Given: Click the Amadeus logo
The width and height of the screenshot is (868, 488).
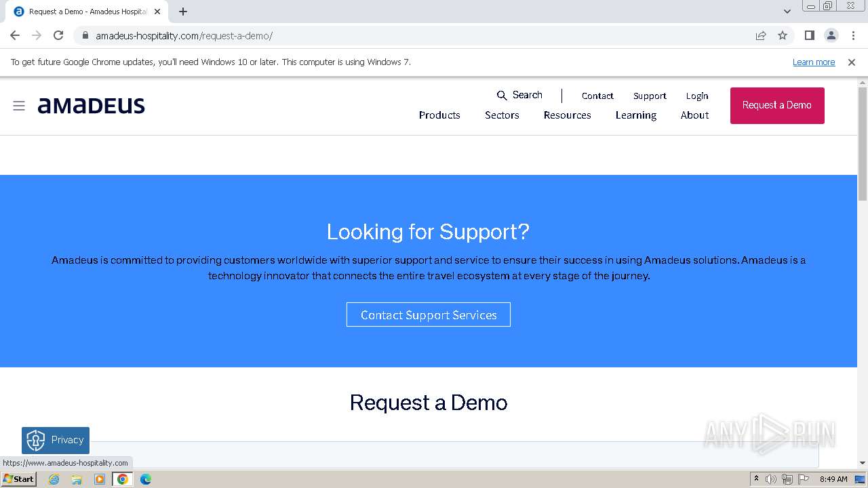Looking at the screenshot, I should [x=91, y=105].
